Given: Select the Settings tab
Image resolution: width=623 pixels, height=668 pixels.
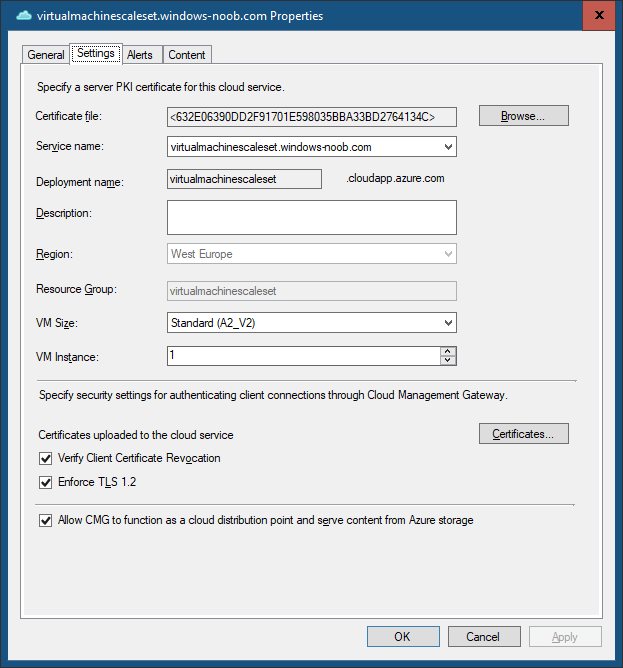Looking at the screenshot, I should pos(96,54).
